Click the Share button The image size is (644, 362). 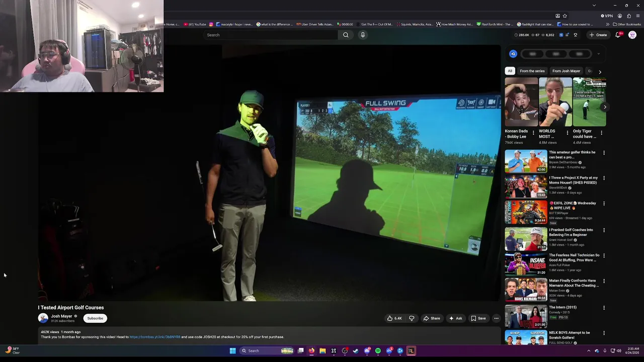coord(432,318)
